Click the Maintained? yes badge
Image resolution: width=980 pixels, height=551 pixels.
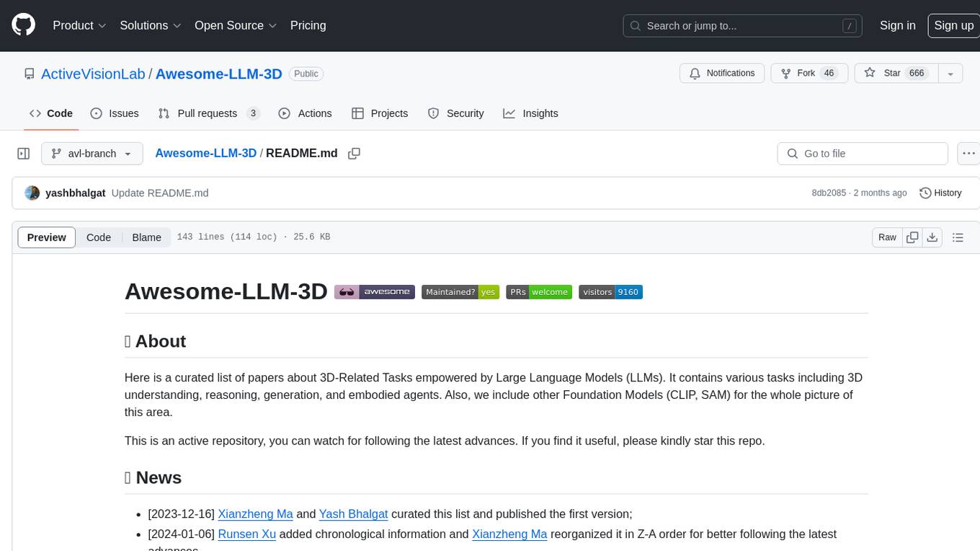[460, 292]
